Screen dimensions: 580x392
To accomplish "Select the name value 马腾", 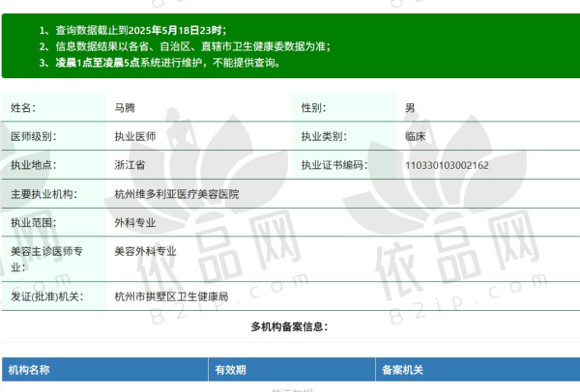I will 125,108.
